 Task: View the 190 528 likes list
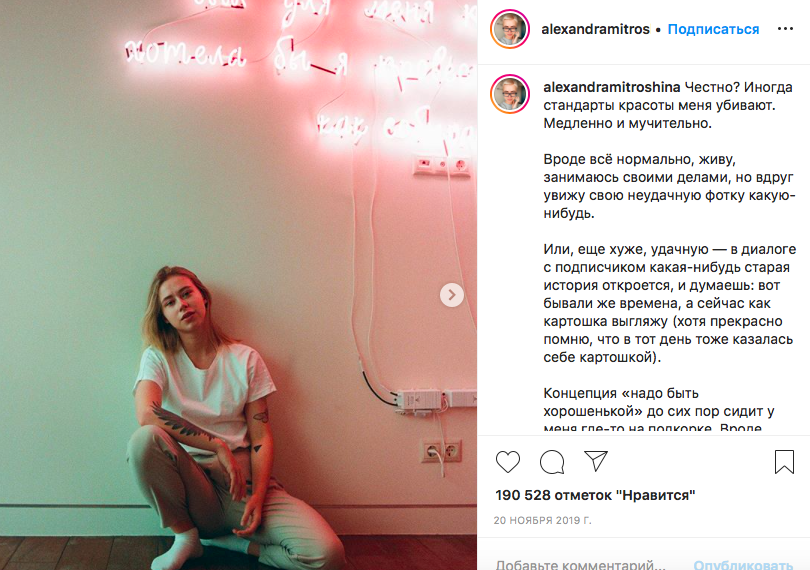coord(595,495)
